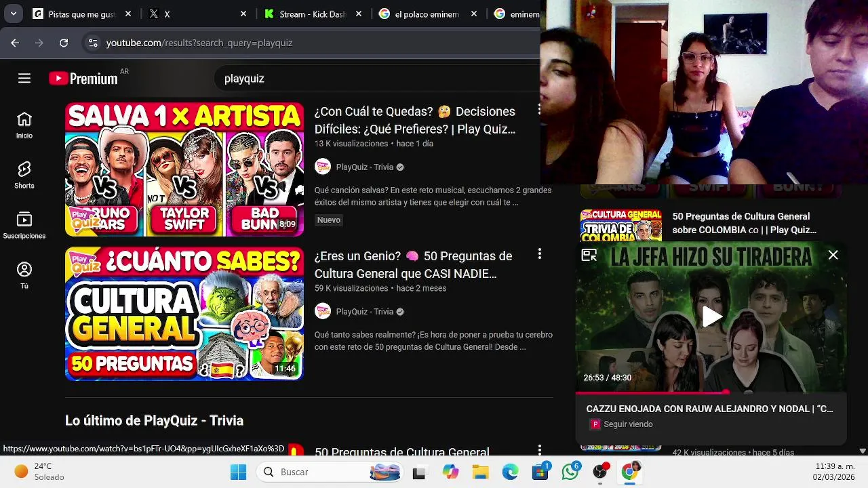Click the scrollbar down arrow
Image resolution: width=868 pixels, height=488 pixels.
click(863, 451)
